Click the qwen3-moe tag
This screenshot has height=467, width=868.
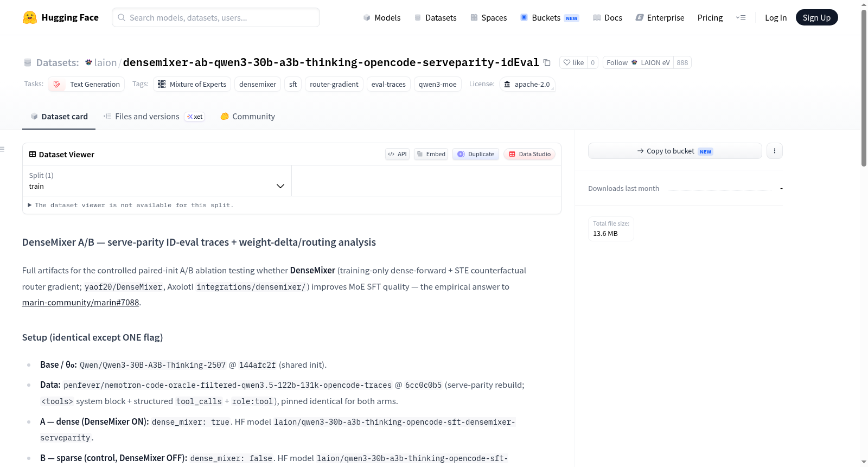(438, 84)
